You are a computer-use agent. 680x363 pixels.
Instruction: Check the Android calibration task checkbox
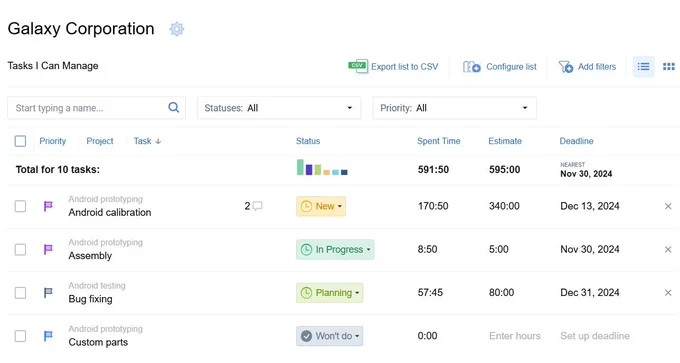click(x=20, y=206)
